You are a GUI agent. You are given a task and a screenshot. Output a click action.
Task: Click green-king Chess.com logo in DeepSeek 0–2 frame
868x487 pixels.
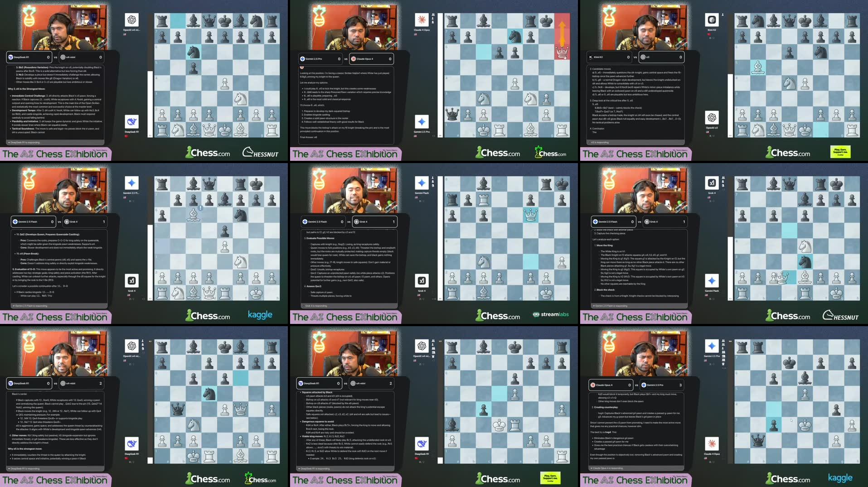click(x=260, y=479)
